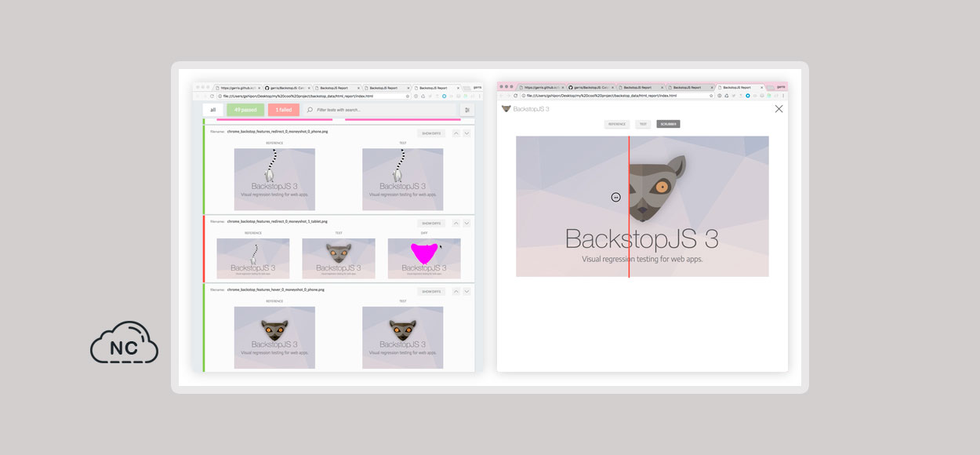980x455 pixels.
Task: Open reference thumbnail of redirect_0_moneyshot_1_tablet.png
Action: pos(253,258)
